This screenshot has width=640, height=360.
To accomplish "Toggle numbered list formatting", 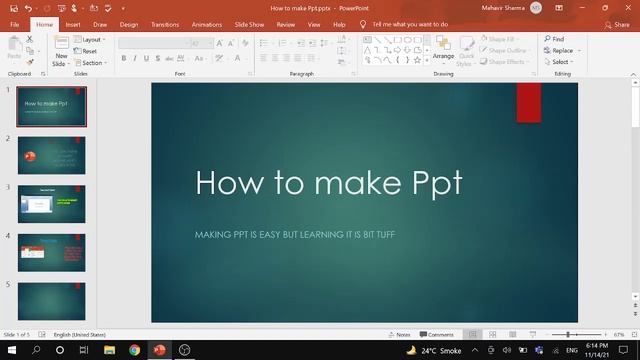I will coord(283,43).
